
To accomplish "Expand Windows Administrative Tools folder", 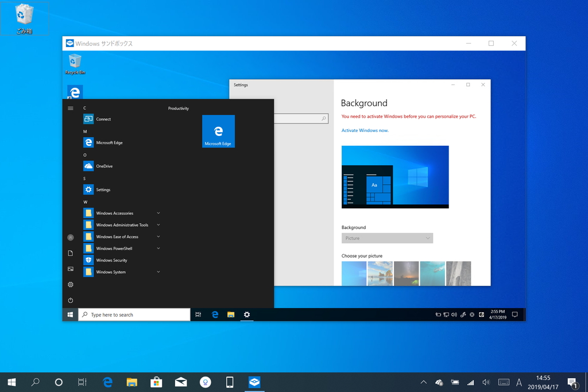I will pos(122,225).
